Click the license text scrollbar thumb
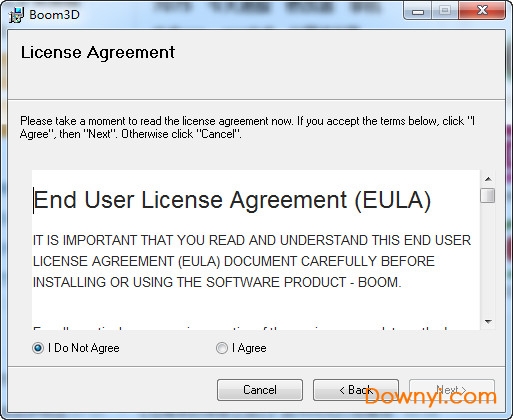Screen dimensions: 513x420 pos(488,195)
